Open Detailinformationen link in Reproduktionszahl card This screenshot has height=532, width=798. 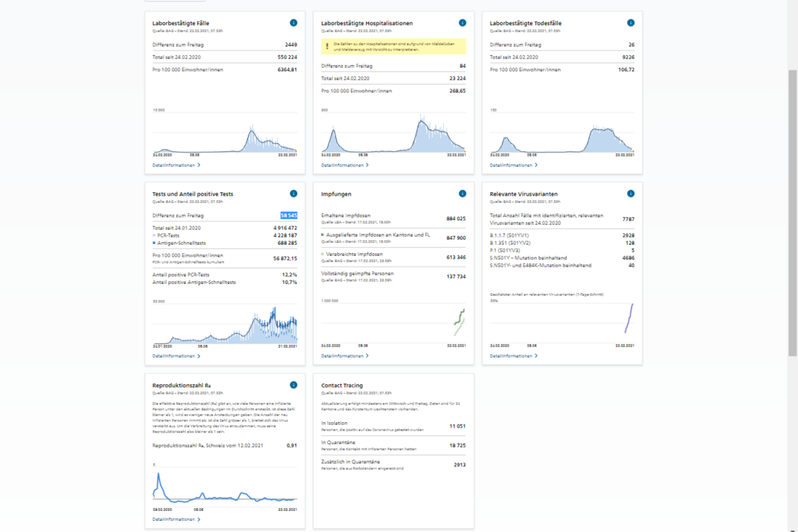pos(176,519)
